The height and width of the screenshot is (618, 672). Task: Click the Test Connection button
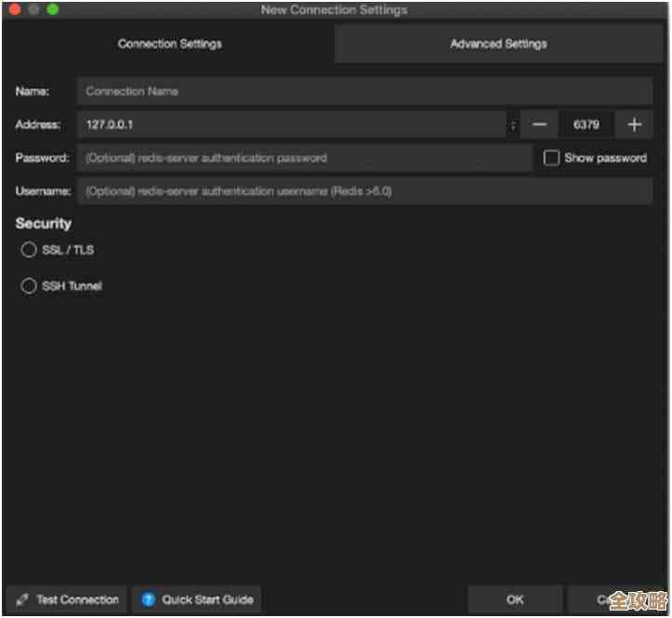coord(67,599)
